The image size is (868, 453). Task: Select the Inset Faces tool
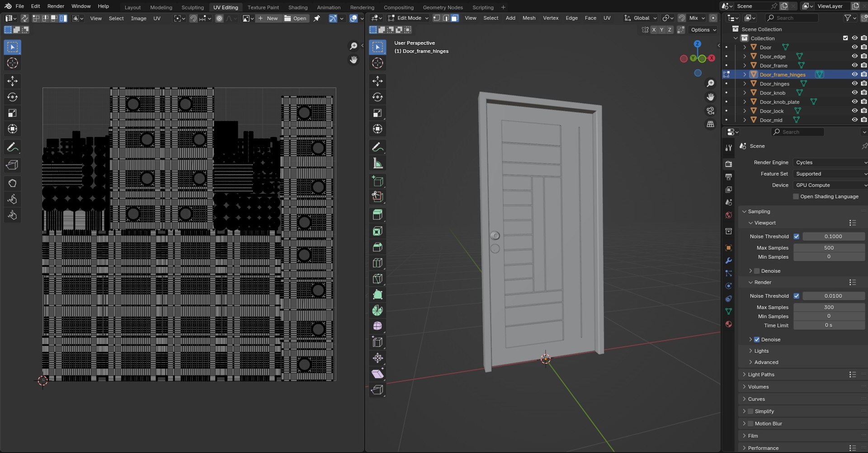pyautogui.click(x=377, y=231)
